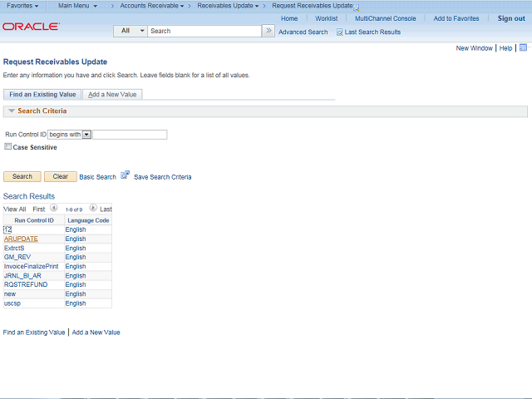Image resolution: width=532 pixels, height=399 pixels.
Task: Toggle the Case Sensitive checkbox
Action: tap(7, 146)
